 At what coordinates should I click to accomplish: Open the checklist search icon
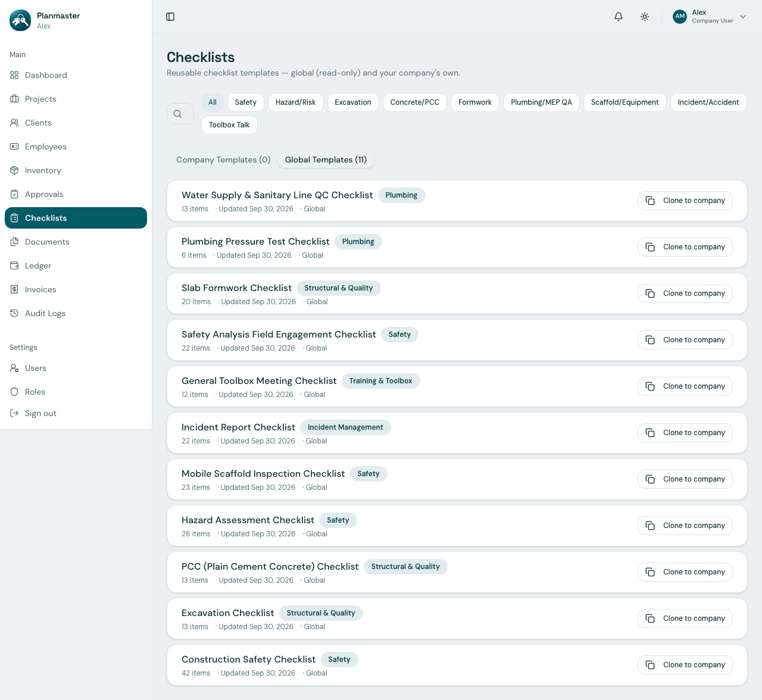(x=177, y=114)
